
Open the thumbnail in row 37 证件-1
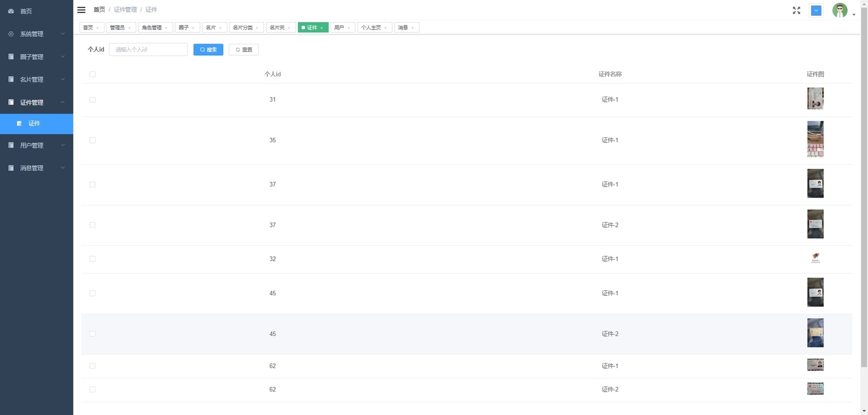pyautogui.click(x=815, y=184)
